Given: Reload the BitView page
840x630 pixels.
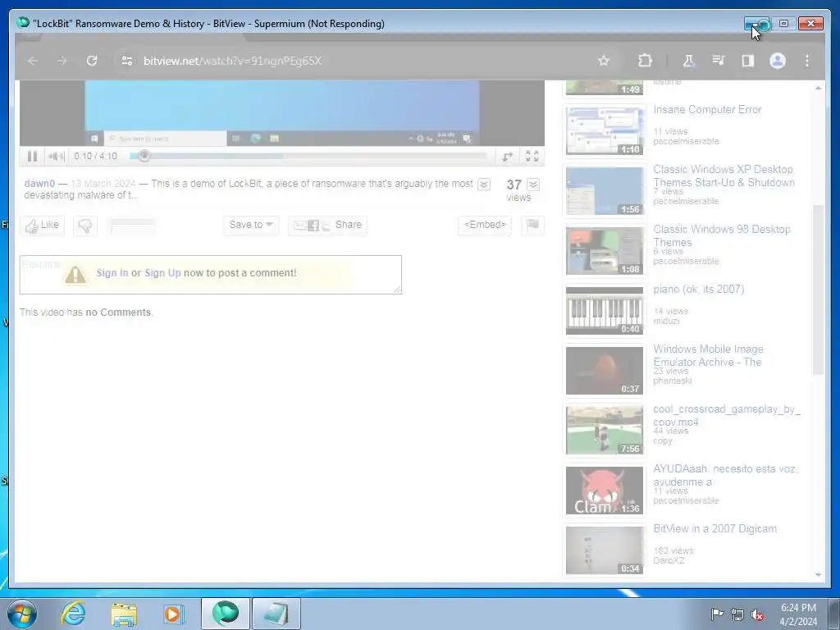Looking at the screenshot, I should click(x=92, y=61).
